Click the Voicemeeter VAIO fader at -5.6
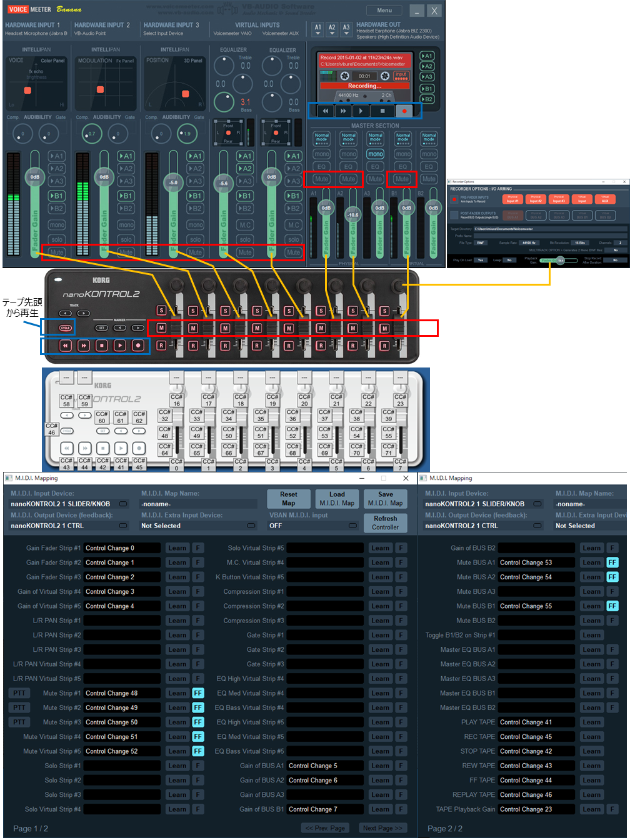This screenshot has width=630, height=840. coord(224,183)
